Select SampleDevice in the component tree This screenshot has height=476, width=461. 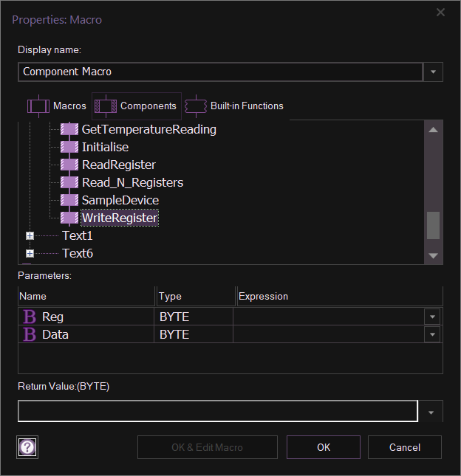point(120,200)
